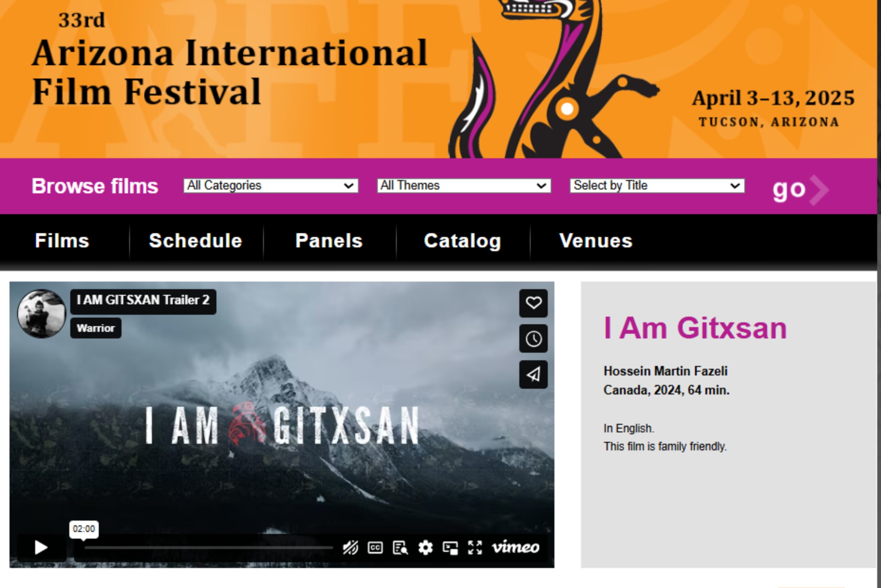Screen dimensions: 881x588
Task: Share the video with paper plane icon
Action: [x=533, y=374]
